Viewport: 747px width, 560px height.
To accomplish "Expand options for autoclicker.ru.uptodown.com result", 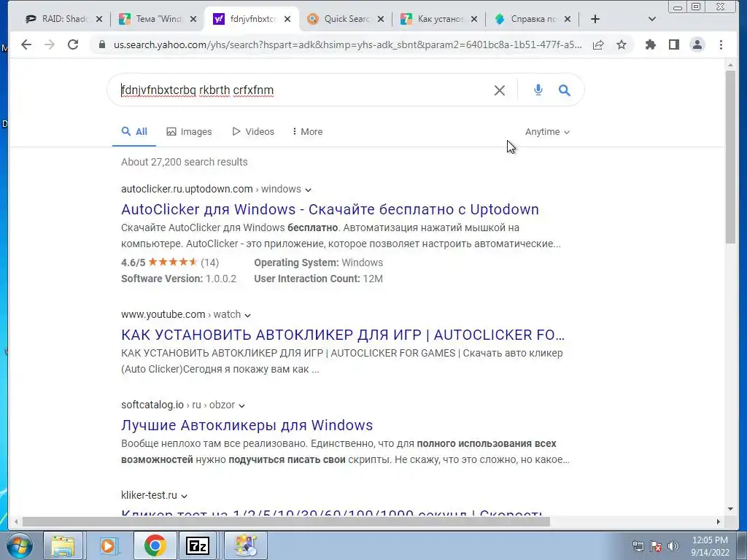I will click(x=308, y=190).
